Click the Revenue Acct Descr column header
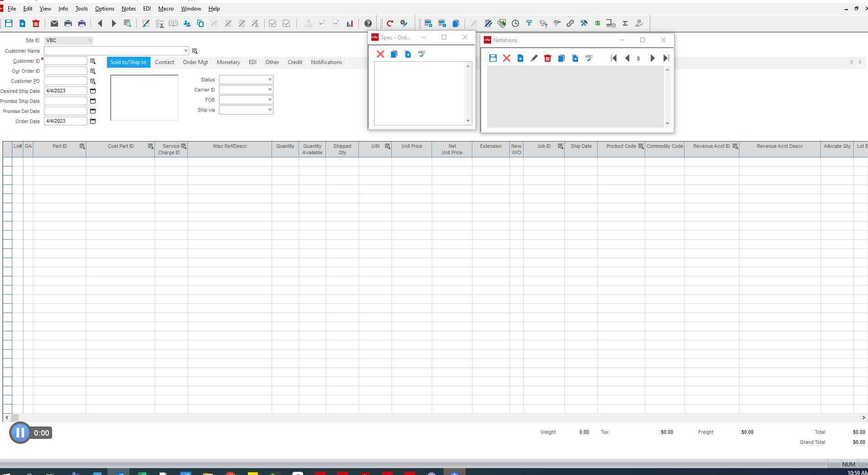This screenshot has height=475, width=868. [780, 149]
